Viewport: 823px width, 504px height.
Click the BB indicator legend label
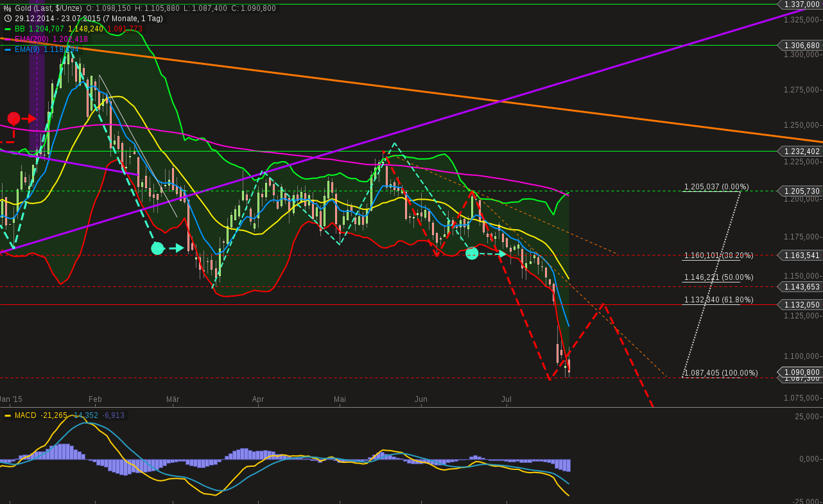(x=19, y=29)
